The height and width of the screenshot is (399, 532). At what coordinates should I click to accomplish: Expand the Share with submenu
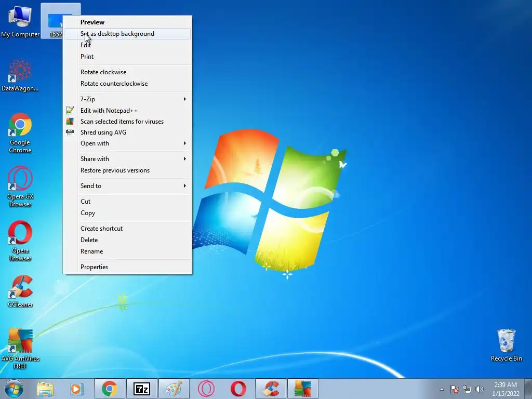128,159
